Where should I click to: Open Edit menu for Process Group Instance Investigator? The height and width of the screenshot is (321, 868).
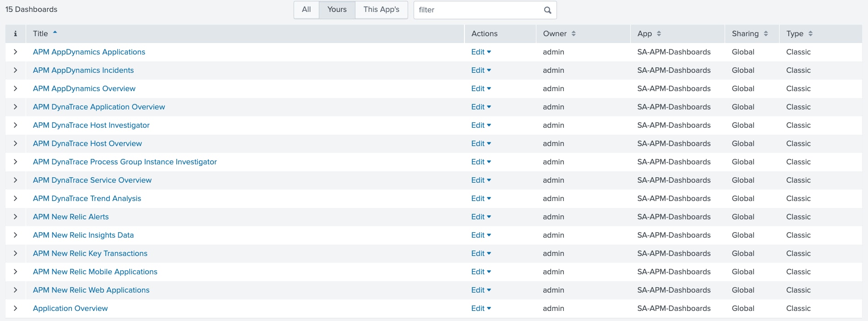click(x=481, y=162)
